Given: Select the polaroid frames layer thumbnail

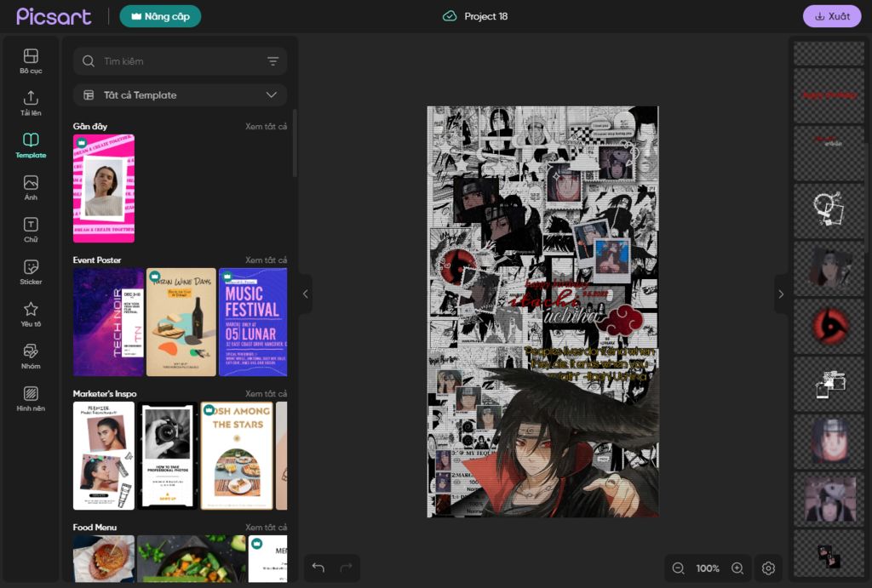Looking at the screenshot, I should (829, 385).
